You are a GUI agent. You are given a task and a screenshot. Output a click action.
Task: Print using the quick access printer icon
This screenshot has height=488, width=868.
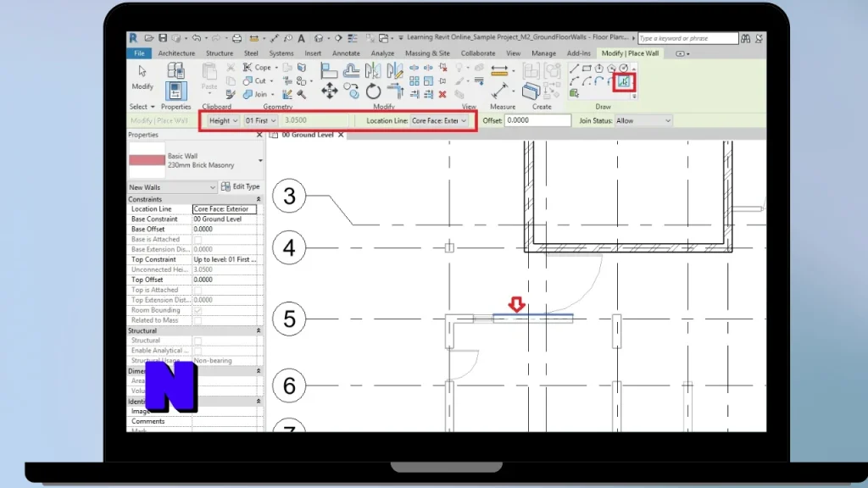coord(237,39)
